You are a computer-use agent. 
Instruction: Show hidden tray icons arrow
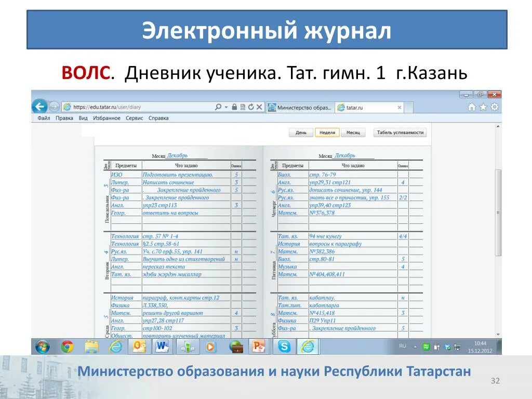click(415, 347)
